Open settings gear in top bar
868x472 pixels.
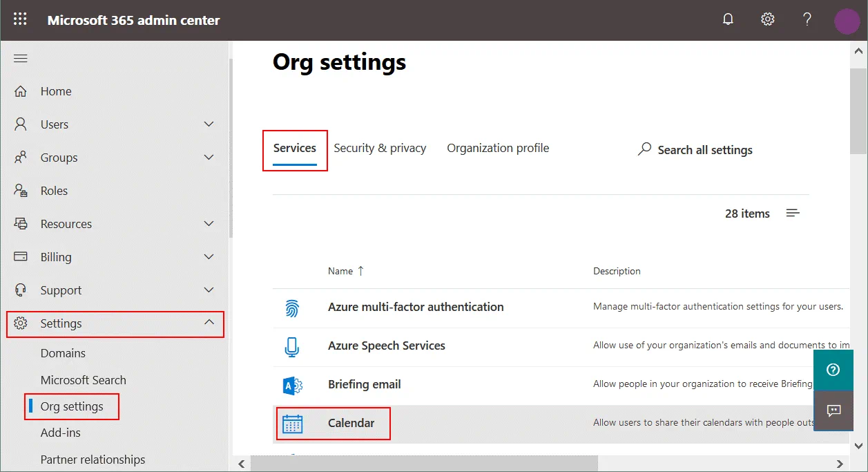coord(767,19)
